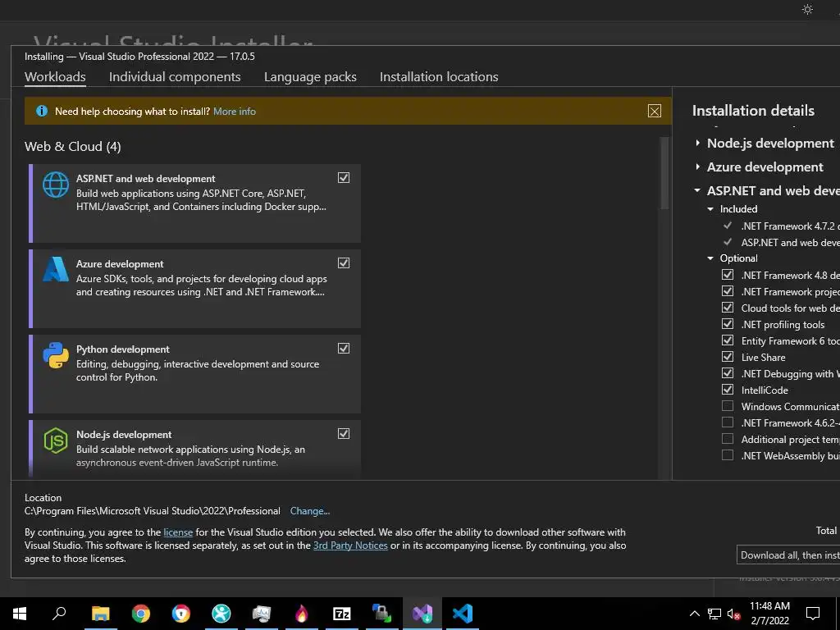This screenshot has width=840, height=630.
Task: Uncheck the Python development workload
Action: (x=344, y=348)
